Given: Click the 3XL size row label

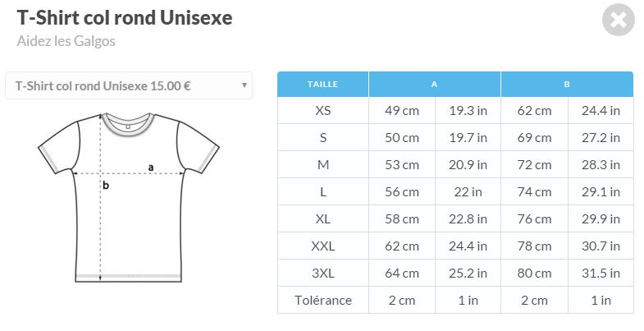Looking at the screenshot, I should tap(323, 274).
